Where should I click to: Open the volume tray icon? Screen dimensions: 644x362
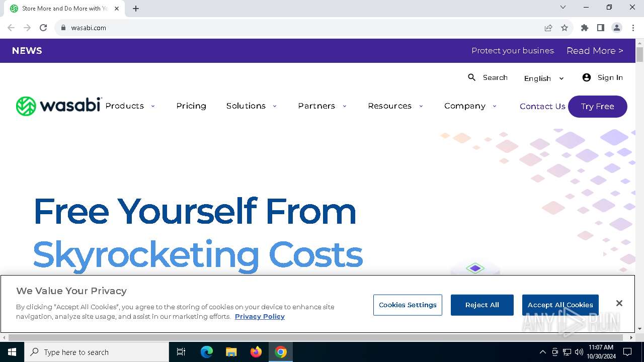579,352
